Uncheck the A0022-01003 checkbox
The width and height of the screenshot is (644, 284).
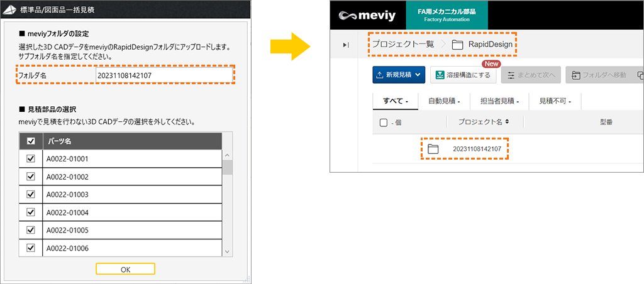pos(30,194)
